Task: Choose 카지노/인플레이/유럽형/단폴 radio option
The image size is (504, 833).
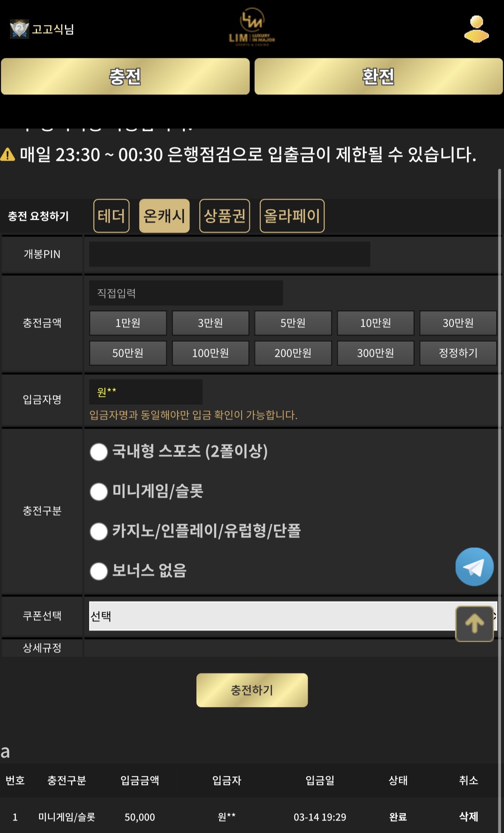Action: [x=99, y=531]
